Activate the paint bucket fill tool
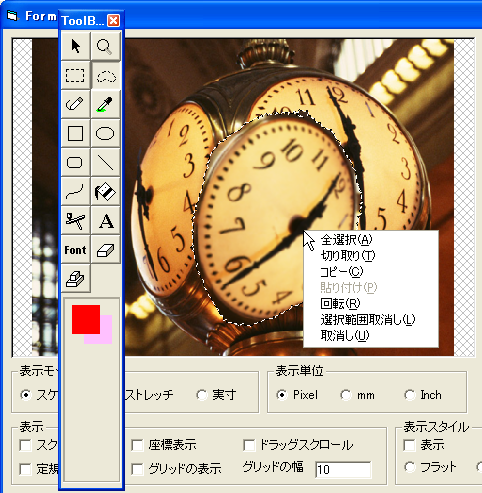 [105, 191]
